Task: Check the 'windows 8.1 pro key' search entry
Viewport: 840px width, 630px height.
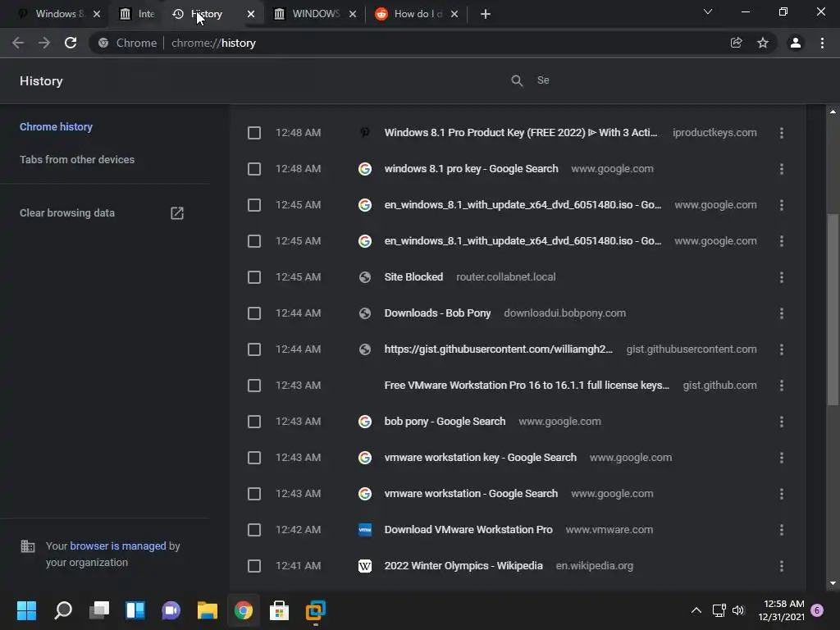Action: [x=254, y=169]
